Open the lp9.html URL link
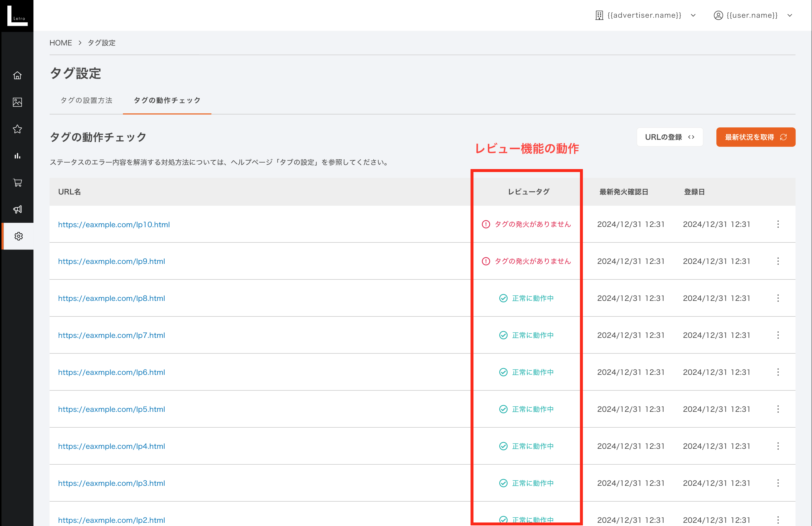Image resolution: width=812 pixels, height=526 pixels. (x=111, y=262)
